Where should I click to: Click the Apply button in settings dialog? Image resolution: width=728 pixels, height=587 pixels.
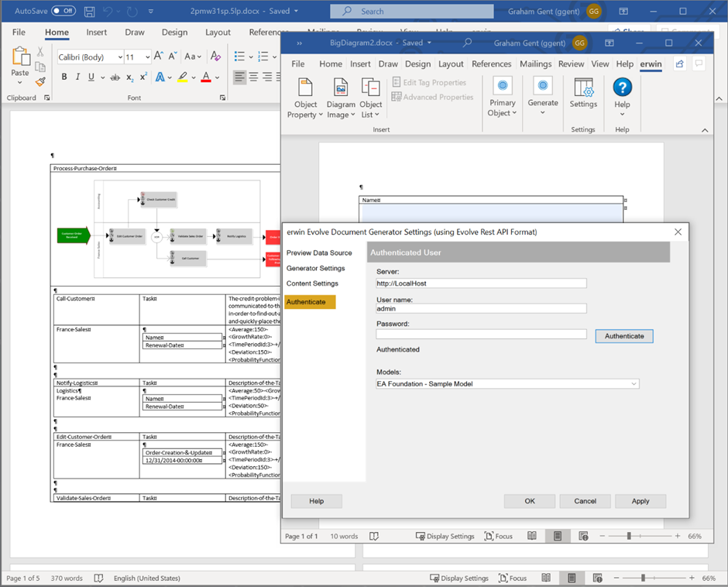pyautogui.click(x=640, y=501)
